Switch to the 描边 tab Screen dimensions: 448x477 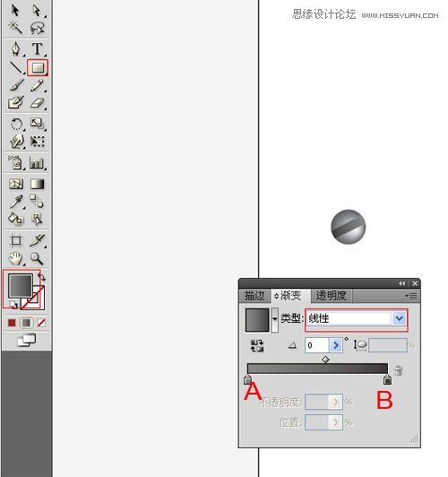254,296
